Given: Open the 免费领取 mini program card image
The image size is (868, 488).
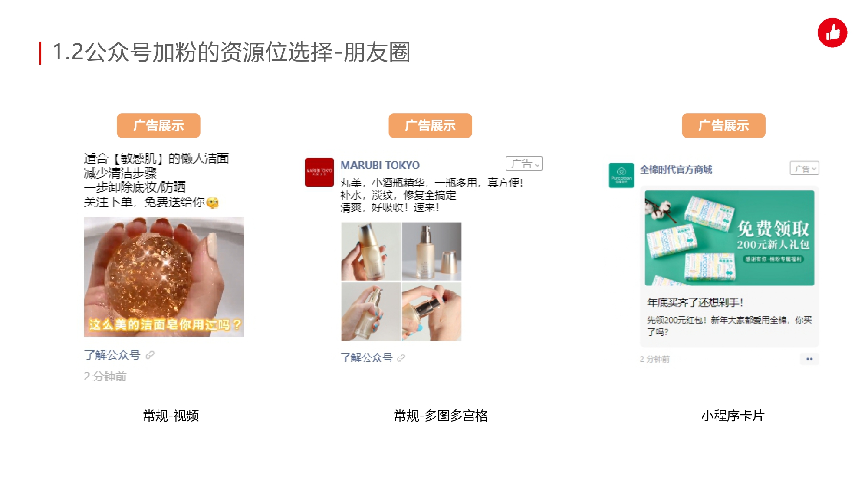Looking at the screenshot, I should coord(729,238).
